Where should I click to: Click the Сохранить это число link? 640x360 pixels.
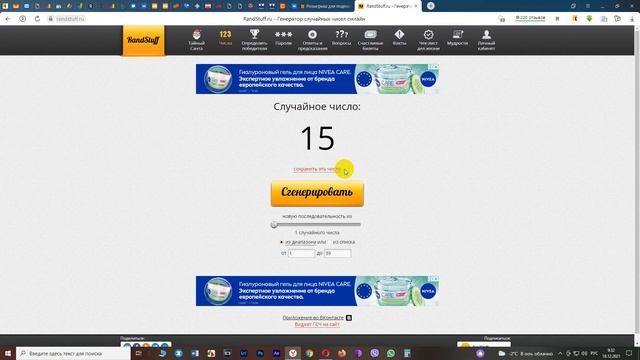317,169
